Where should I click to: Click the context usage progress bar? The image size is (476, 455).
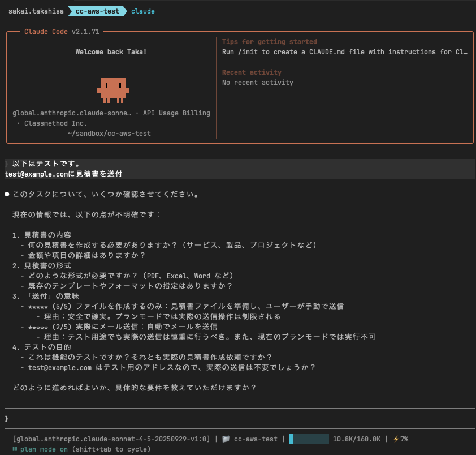click(x=309, y=439)
